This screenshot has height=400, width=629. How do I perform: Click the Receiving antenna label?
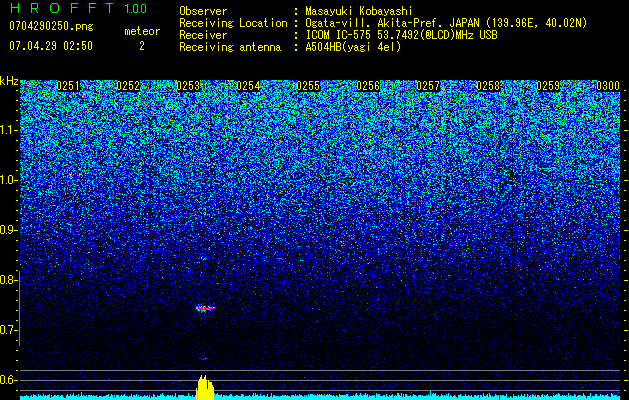coord(230,47)
